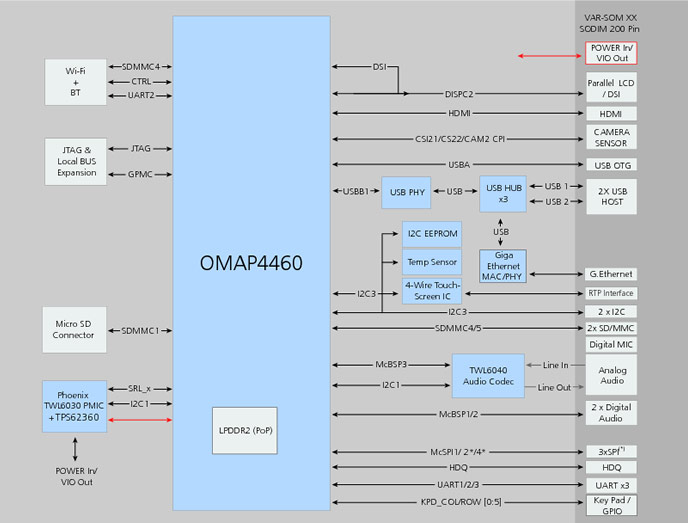The width and height of the screenshot is (688, 523).
Task: Select the USB PHY block
Action: [x=406, y=192]
